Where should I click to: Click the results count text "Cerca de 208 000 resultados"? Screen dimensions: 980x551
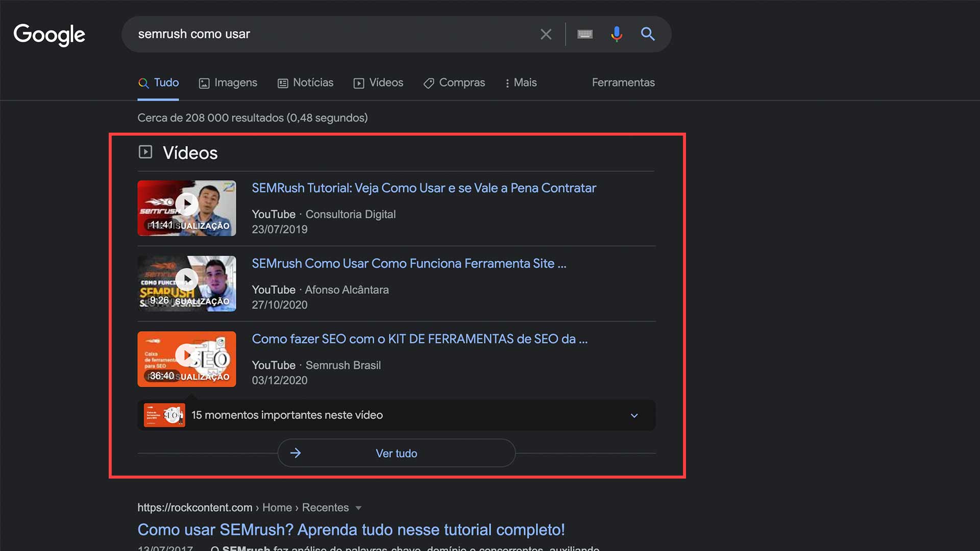tap(252, 118)
